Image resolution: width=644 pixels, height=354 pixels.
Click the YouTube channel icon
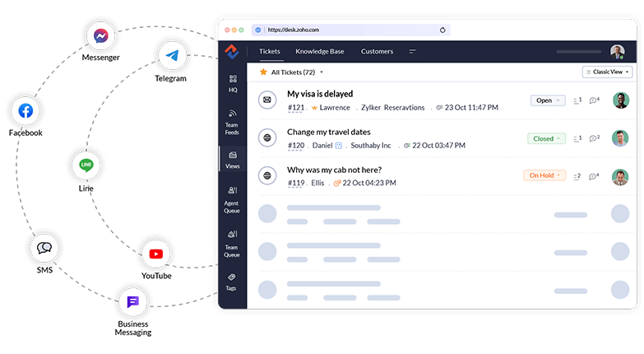coord(156,254)
